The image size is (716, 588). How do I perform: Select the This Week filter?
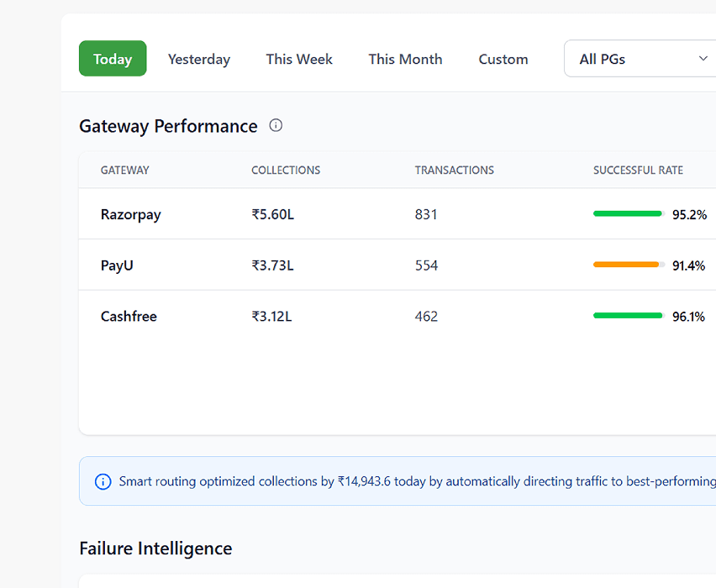tap(299, 59)
